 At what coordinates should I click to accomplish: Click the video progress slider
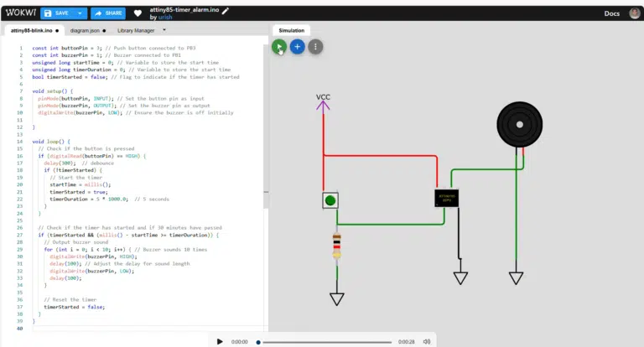tap(325, 342)
